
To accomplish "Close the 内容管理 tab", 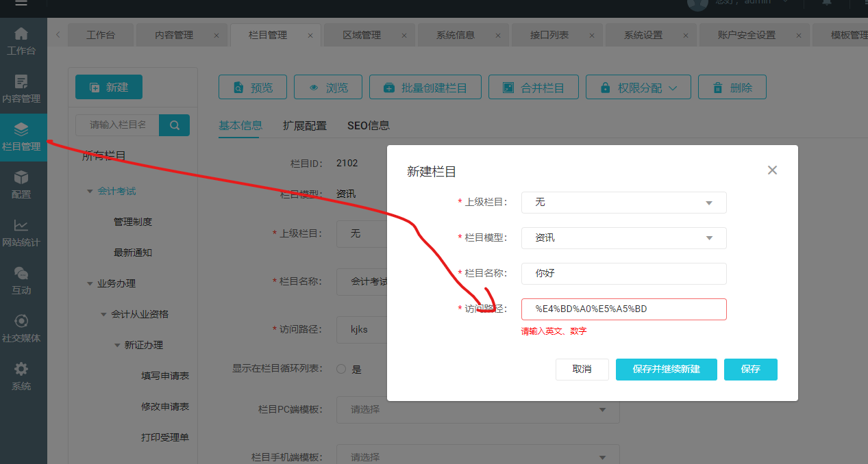I will [x=216, y=36].
